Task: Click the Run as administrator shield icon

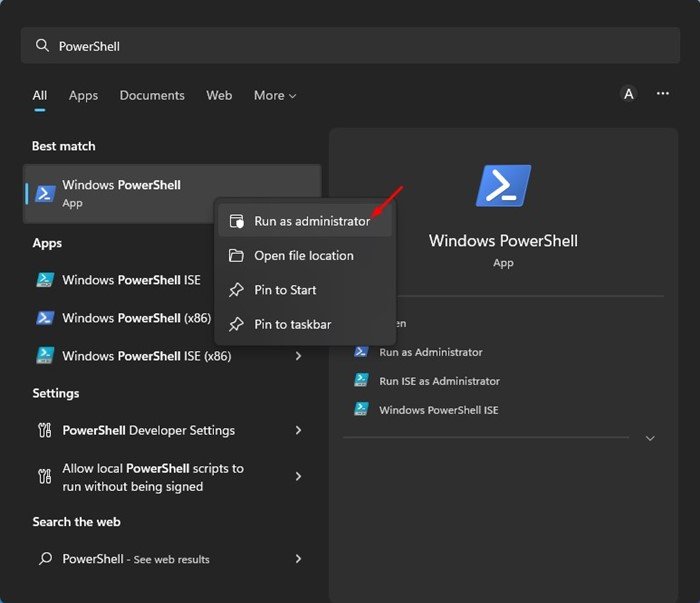Action: click(x=237, y=221)
